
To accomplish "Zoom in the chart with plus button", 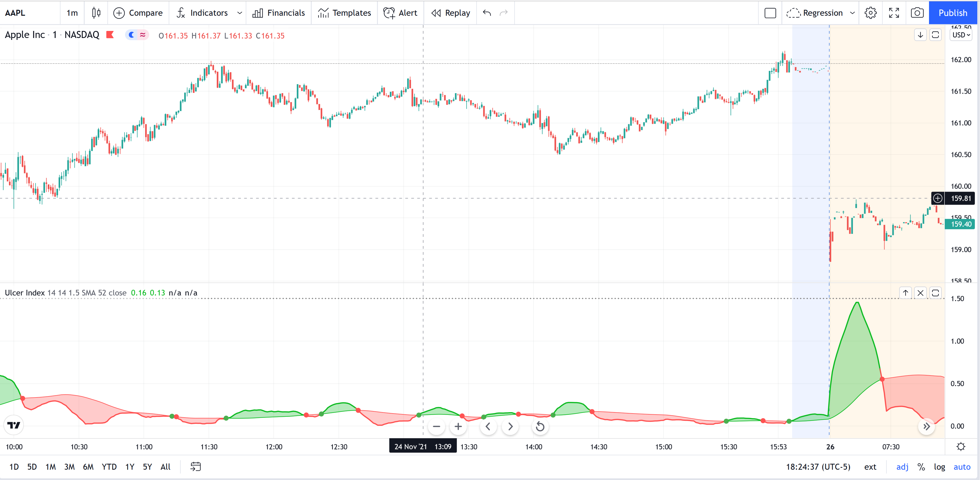I will pyautogui.click(x=458, y=427).
